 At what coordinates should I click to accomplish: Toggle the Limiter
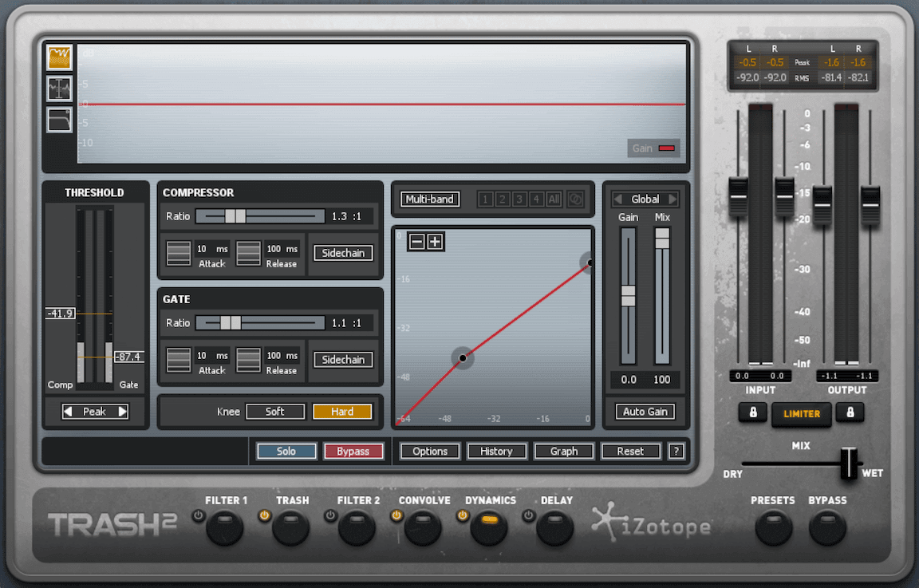pyautogui.click(x=801, y=414)
